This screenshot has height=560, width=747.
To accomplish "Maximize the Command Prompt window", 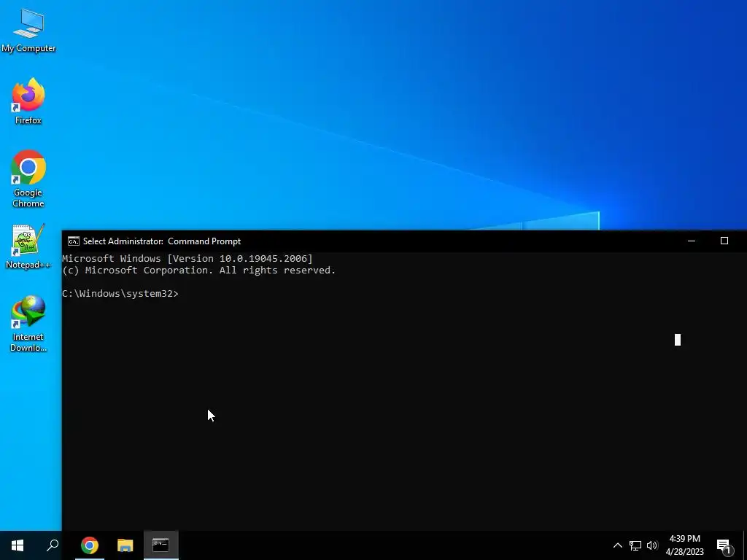I will click(x=724, y=241).
